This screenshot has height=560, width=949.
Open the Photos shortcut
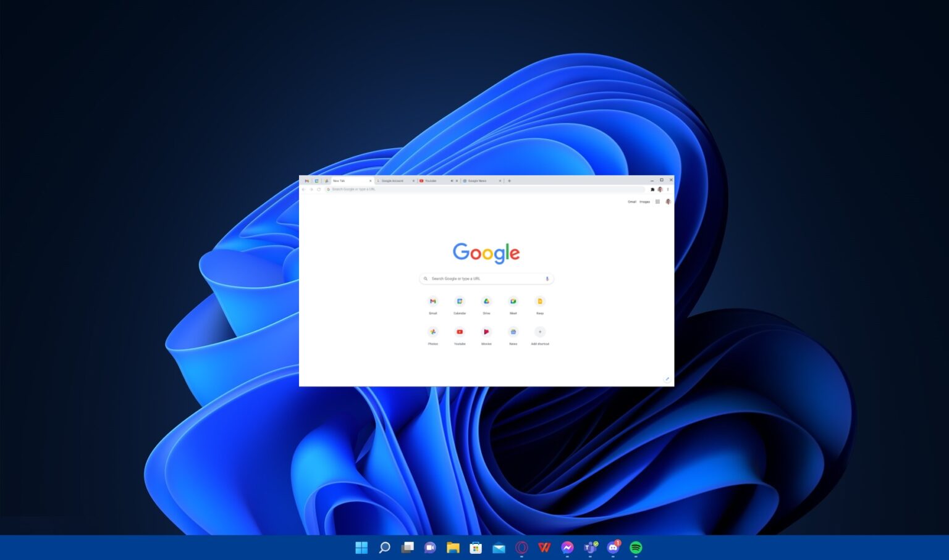(x=432, y=332)
